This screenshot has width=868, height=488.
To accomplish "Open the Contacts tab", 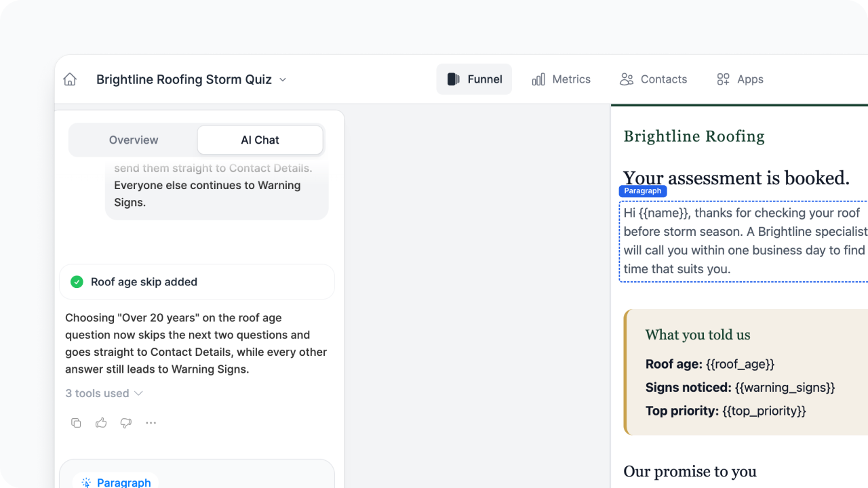I will click(653, 79).
